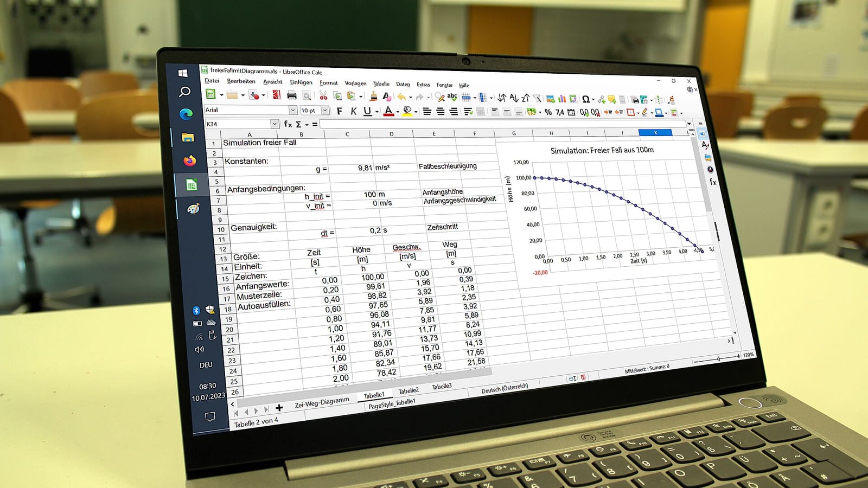The image size is (868, 488).
Task: Toggle bold formatting with F button
Action: [x=340, y=111]
